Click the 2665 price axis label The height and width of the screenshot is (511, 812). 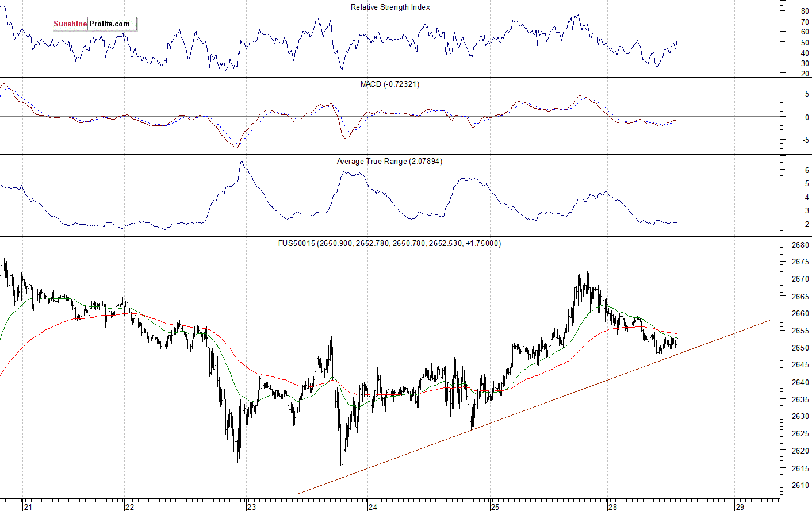click(x=800, y=297)
